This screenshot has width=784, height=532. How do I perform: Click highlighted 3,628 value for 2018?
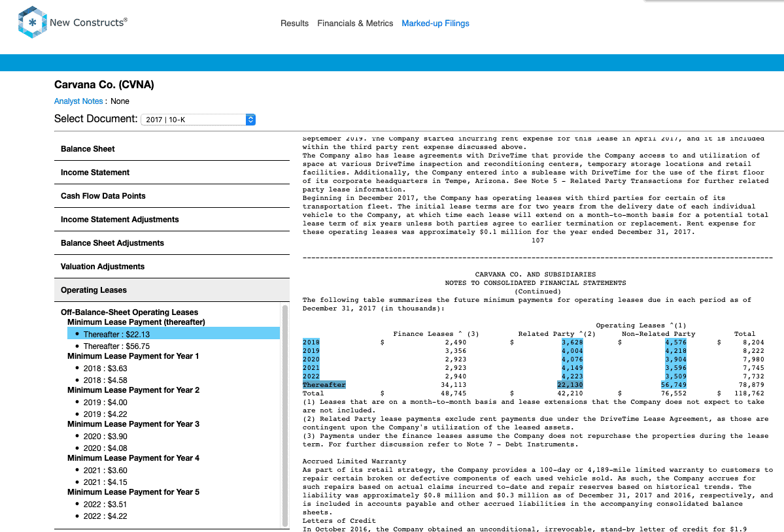[x=573, y=342]
